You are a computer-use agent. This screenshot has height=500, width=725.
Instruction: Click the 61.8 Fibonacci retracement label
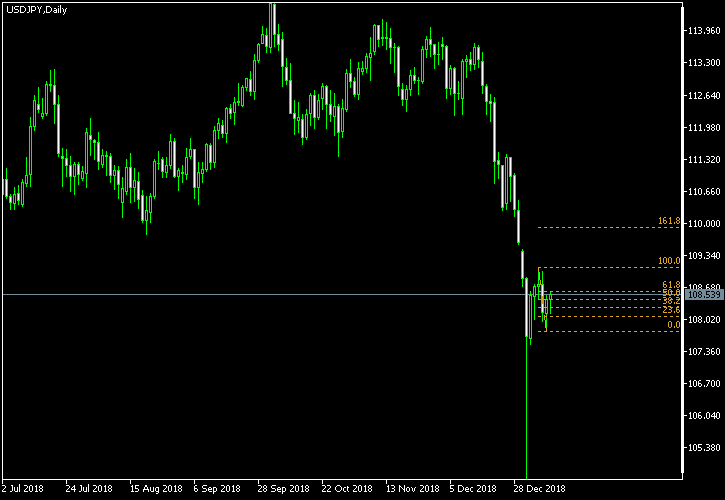(x=671, y=285)
